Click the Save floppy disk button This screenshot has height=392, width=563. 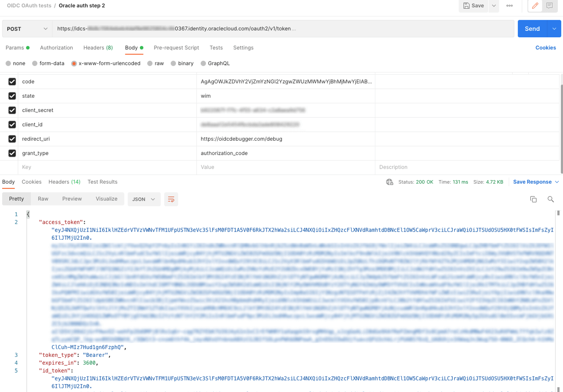(x=474, y=6)
